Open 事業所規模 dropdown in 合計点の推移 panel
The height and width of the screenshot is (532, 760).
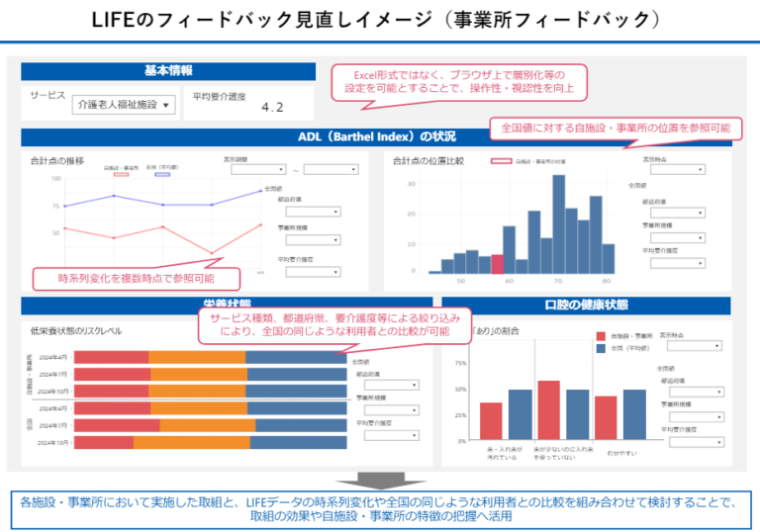pos(313,240)
